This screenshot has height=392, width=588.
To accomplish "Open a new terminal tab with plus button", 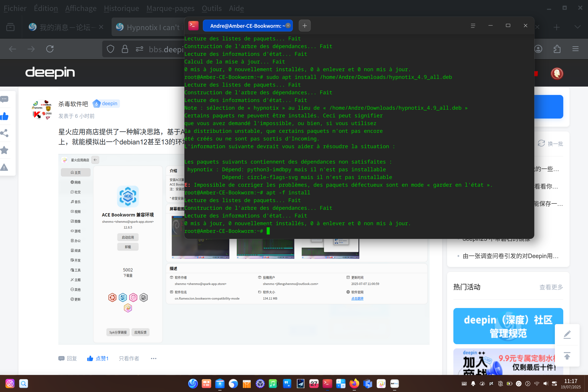I will 304,26.
